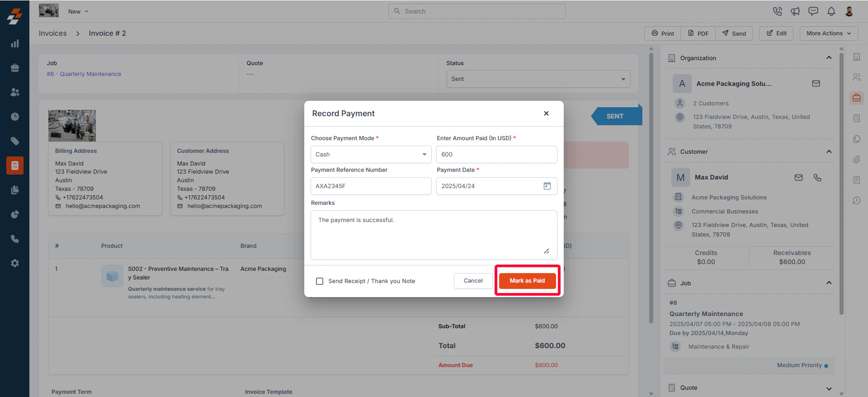Click Cancel in the Record Payment dialog
The image size is (868, 397).
click(473, 281)
